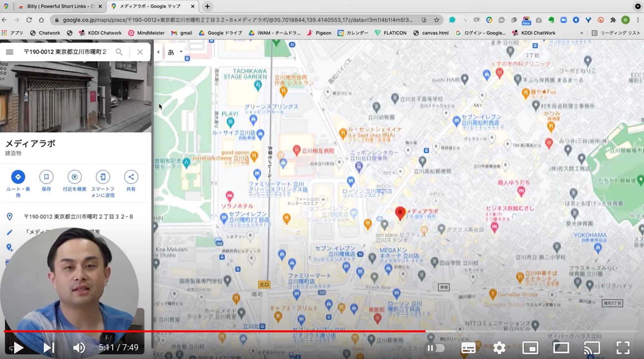Mute the video with volume icon
The height and width of the screenshot is (359, 644).
(x=79, y=347)
